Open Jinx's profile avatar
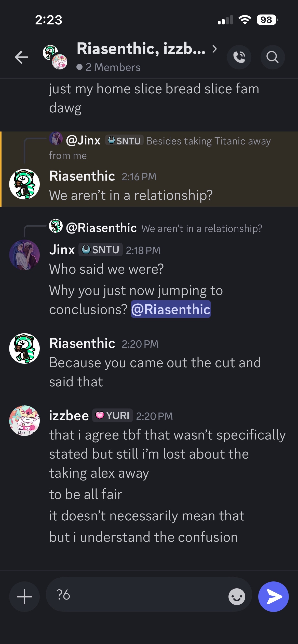 point(24,255)
